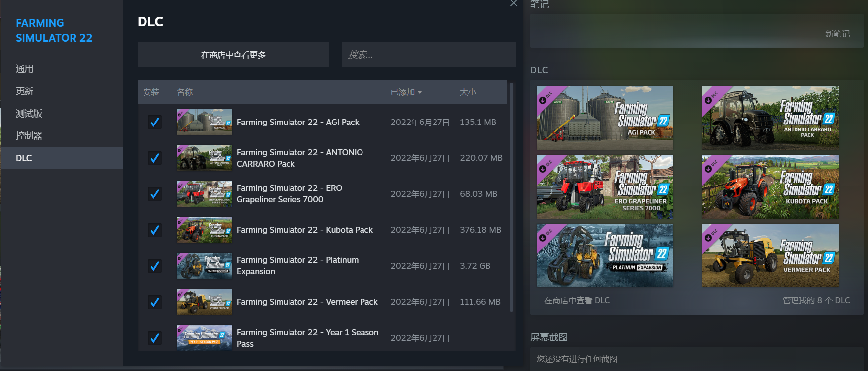Switch to the 更新 tab
Screen dimensions: 868x371
62,91
